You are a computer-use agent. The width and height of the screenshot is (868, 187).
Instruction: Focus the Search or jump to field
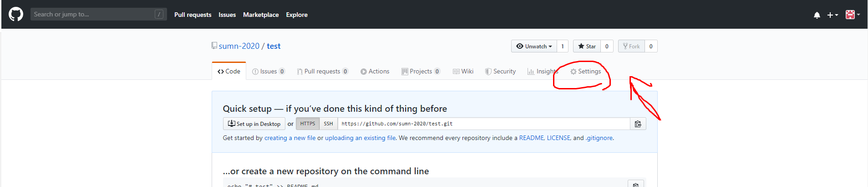coord(98,14)
